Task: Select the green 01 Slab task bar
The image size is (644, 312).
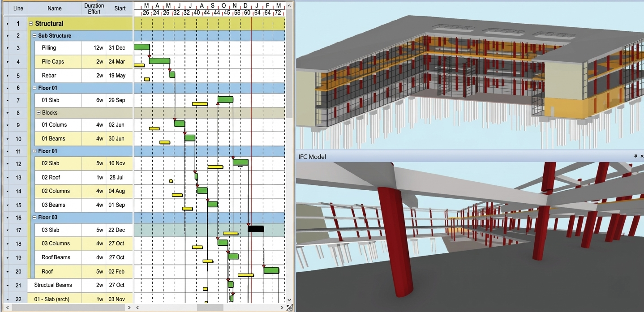Action: (225, 99)
